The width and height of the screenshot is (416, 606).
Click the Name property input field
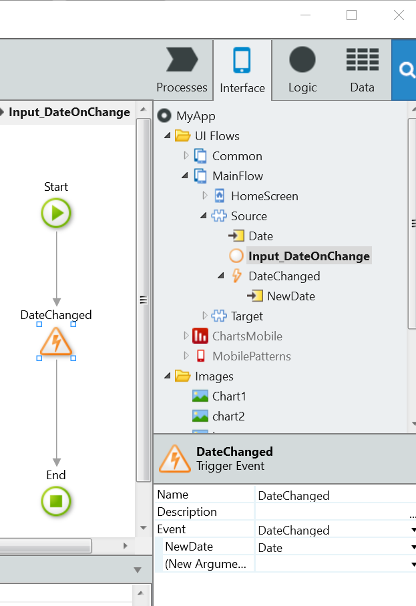(x=336, y=495)
